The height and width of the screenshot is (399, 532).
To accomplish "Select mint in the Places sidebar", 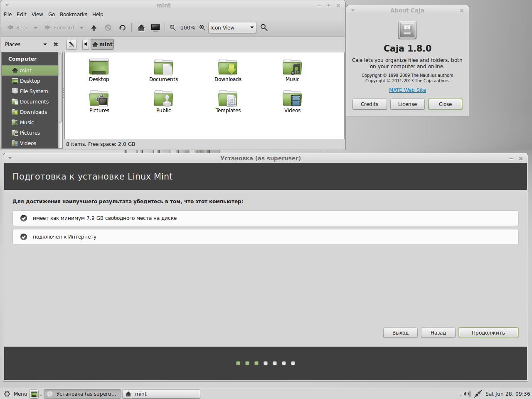I will tap(30, 71).
